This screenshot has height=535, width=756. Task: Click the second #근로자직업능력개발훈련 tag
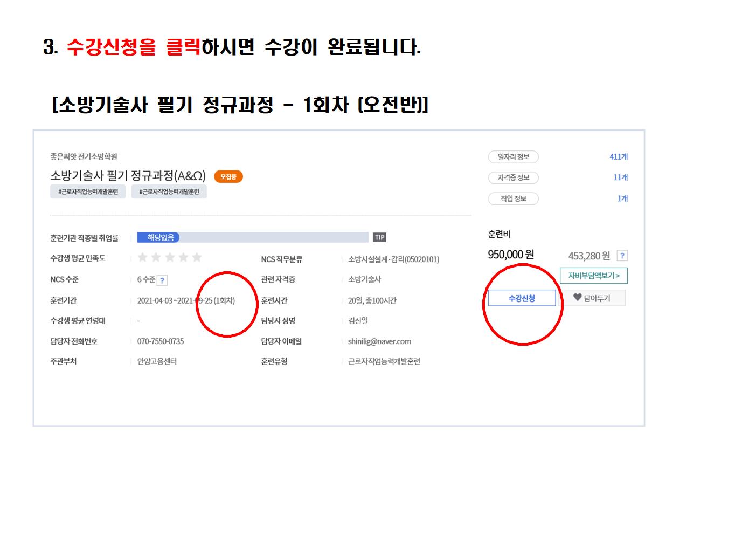coord(169,191)
